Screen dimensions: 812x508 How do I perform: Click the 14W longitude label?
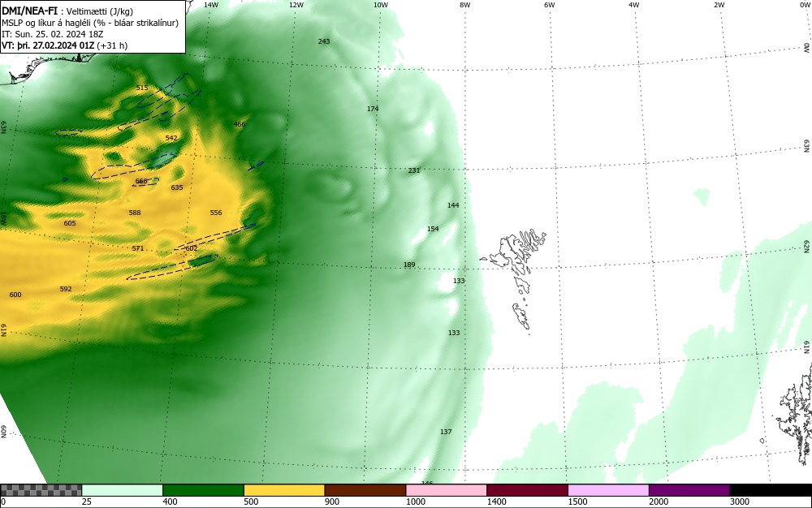tap(211, 5)
